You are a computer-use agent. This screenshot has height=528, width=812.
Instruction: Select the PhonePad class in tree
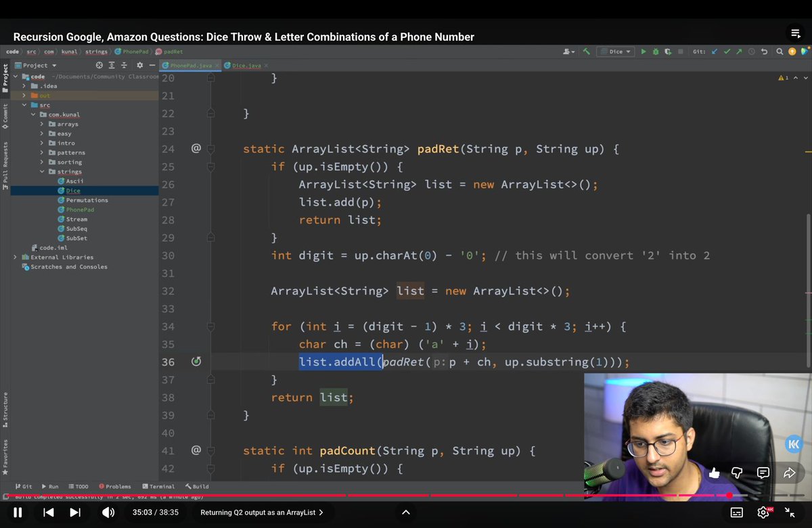pyautogui.click(x=76, y=210)
